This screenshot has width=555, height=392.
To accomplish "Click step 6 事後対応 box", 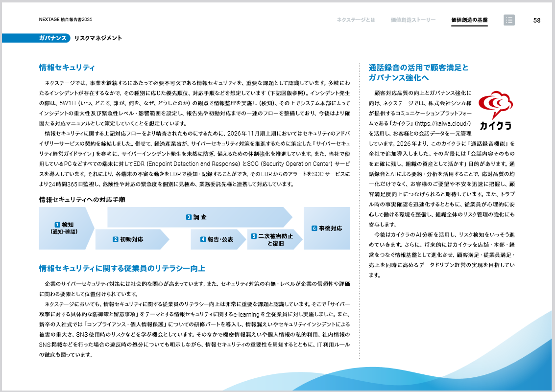I will (327, 229).
